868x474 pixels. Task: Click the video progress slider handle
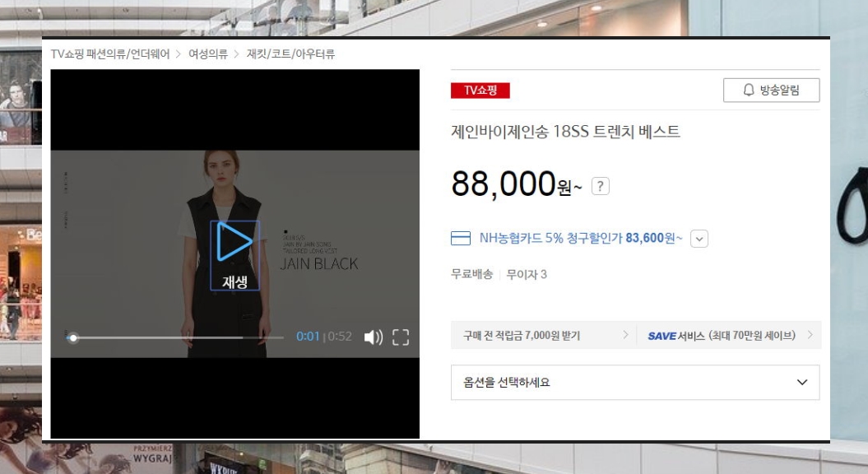click(73, 337)
